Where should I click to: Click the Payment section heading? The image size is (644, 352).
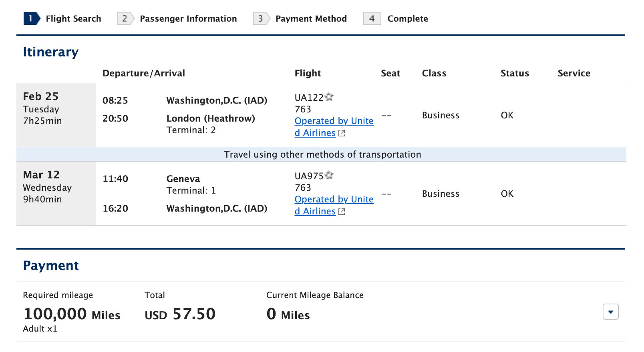click(51, 265)
